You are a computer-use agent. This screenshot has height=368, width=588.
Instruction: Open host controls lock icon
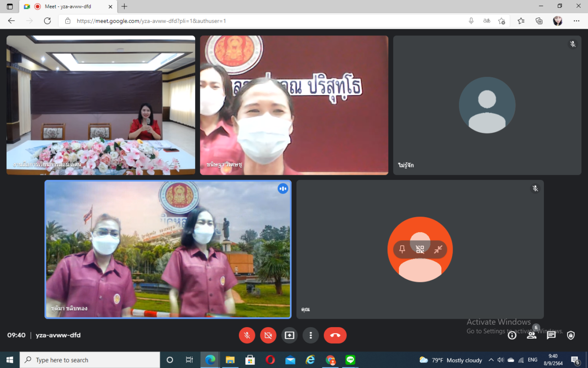click(571, 335)
